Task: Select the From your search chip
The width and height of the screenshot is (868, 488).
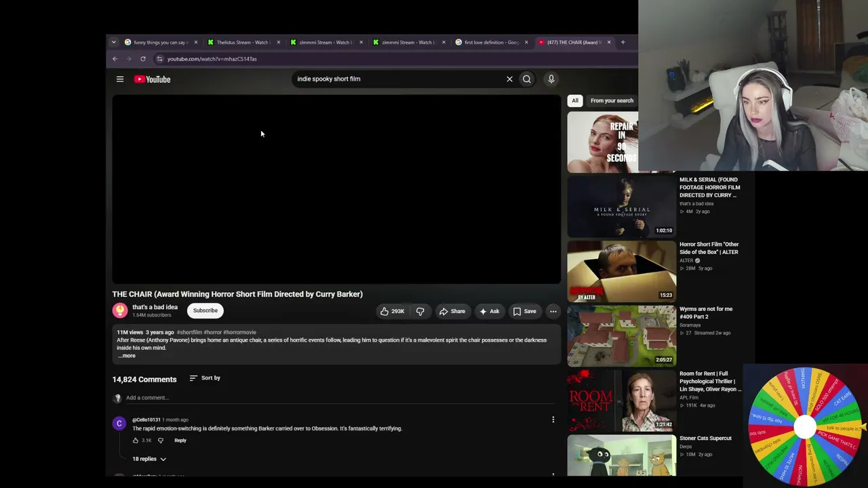Action: [612, 101]
